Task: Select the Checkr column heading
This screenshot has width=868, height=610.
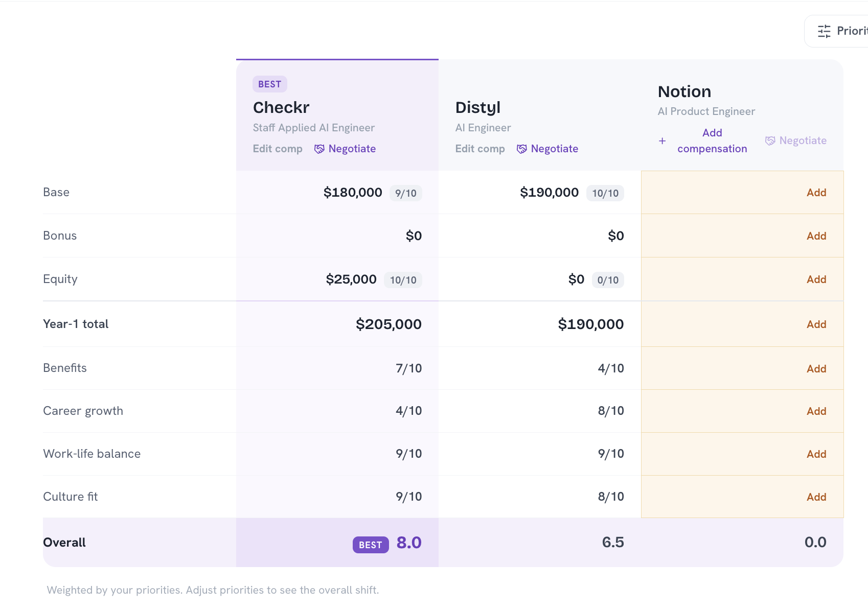Action: [281, 107]
